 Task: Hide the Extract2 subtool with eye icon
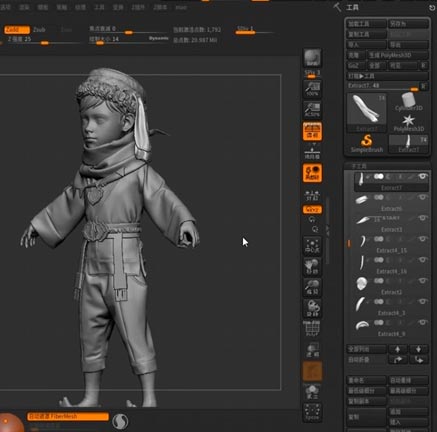(423, 281)
